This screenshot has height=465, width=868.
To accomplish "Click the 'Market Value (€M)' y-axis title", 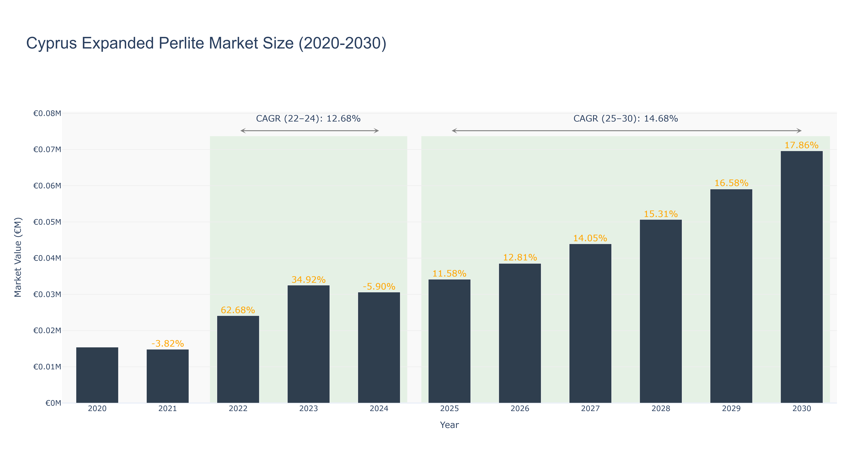I will click(18, 257).
